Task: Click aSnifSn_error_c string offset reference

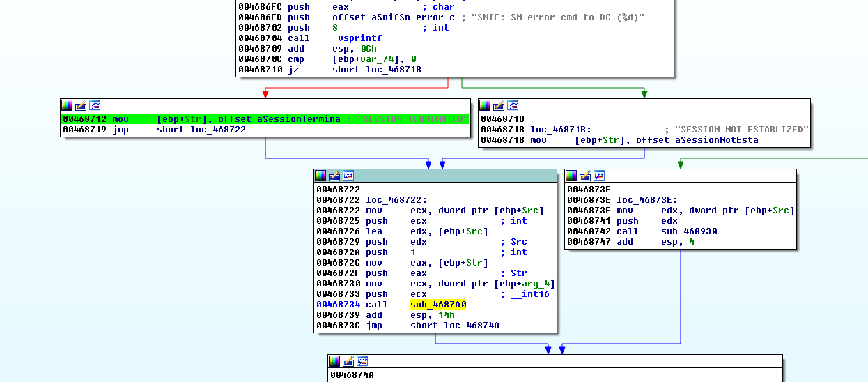Action: click(393, 17)
